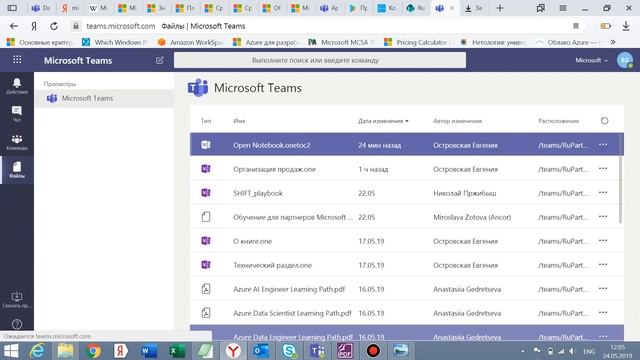Open the user profile avatar
The height and width of the screenshot is (360, 640).
624,60
